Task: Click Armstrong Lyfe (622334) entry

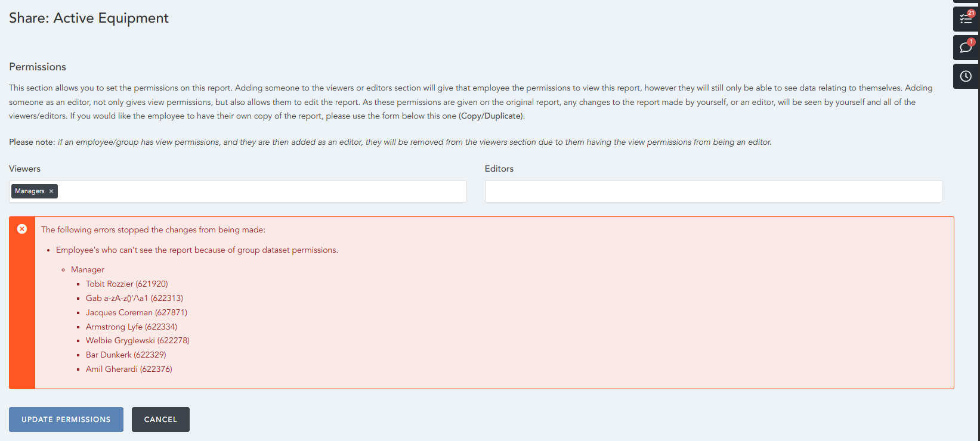Action: point(131,327)
